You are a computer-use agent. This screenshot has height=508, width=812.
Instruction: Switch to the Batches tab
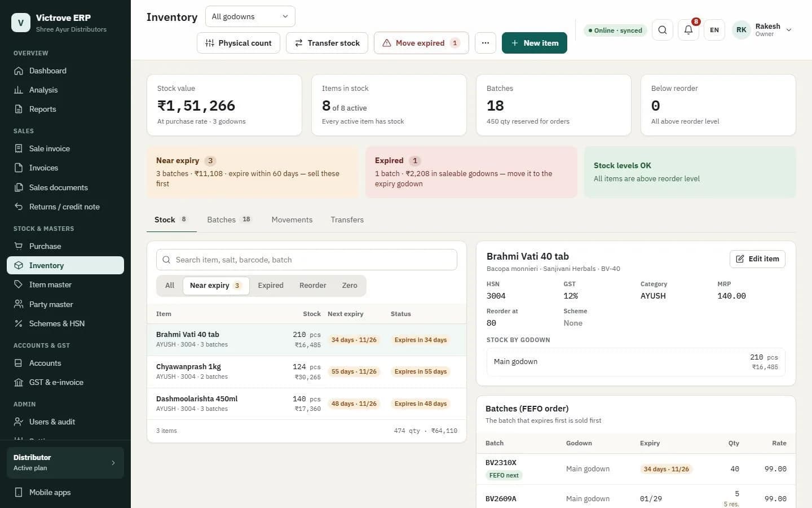tap(230, 220)
